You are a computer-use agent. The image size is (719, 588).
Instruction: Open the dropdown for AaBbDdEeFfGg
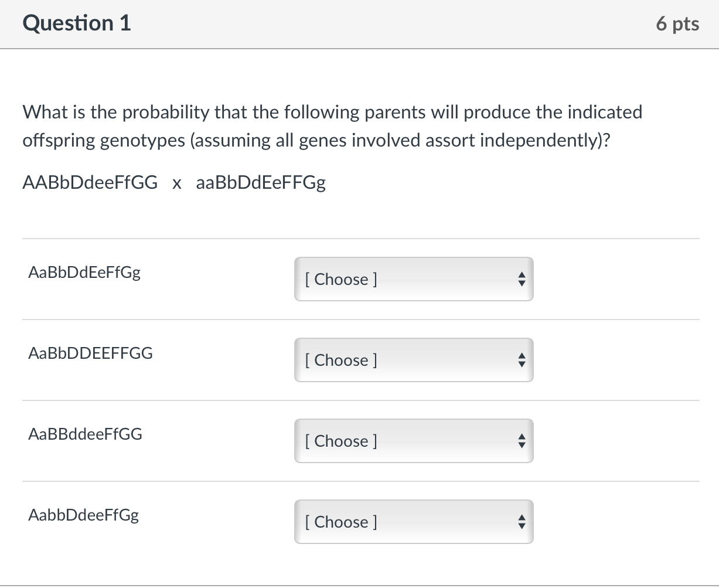point(413,279)
